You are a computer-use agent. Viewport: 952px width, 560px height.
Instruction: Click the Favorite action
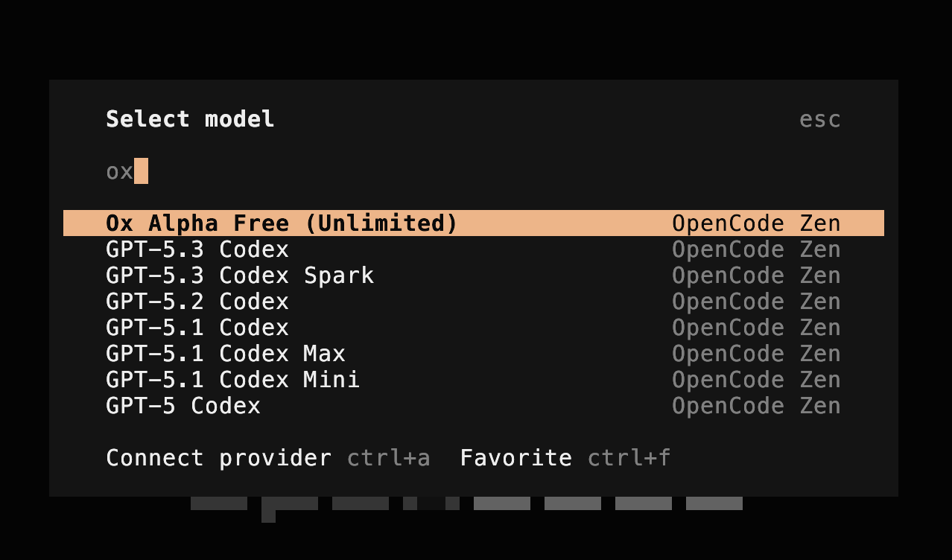[516, 458]
